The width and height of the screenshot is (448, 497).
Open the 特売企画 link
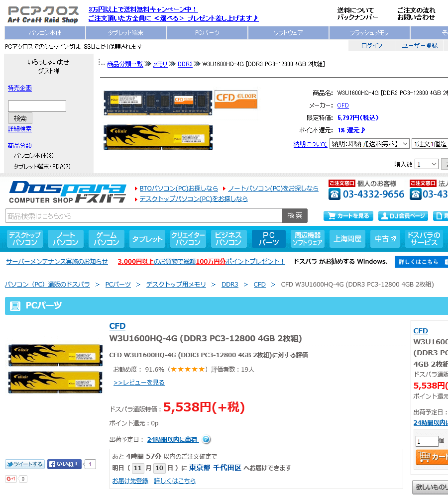[x=19, y=88]
